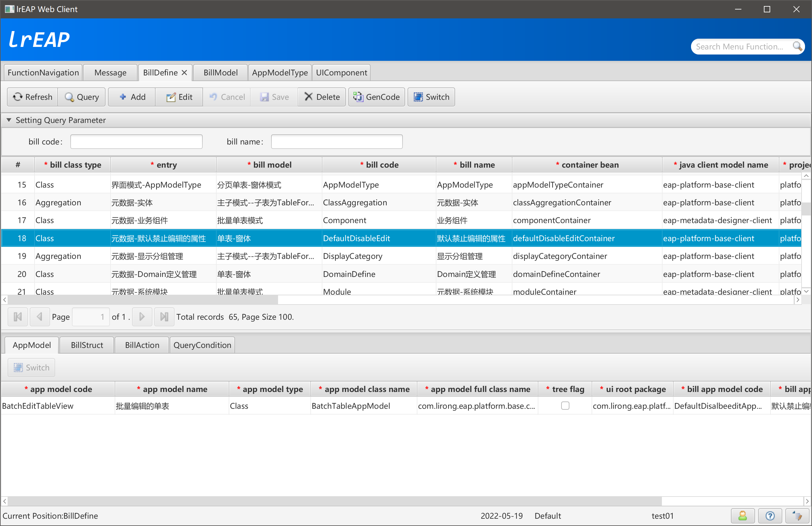
Task: Click the top toolbar Switch button
Action: click(x=431, y=97)
